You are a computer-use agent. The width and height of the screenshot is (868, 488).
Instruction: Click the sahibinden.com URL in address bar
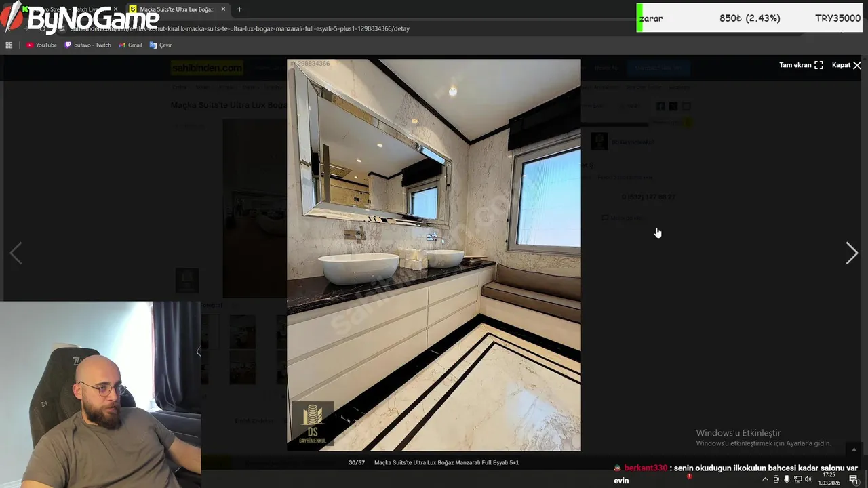tap(240, 28)
